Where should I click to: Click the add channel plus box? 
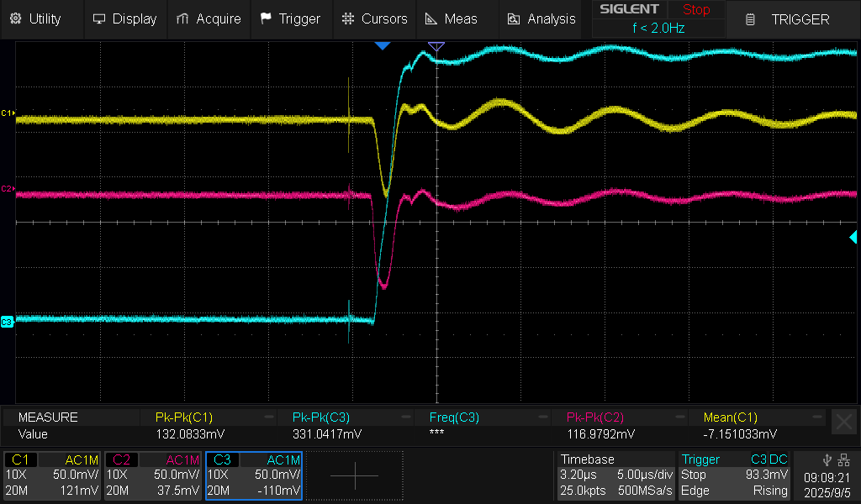point(354,475)
